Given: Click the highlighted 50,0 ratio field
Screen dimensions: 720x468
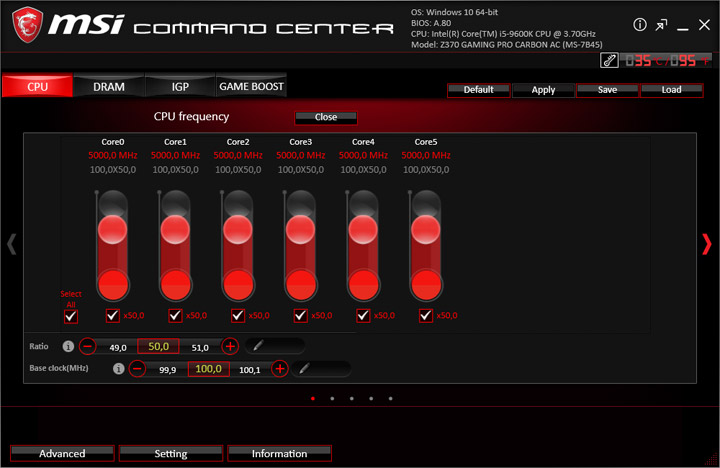Looking at the screenshot, I should [x=158, y=346].
